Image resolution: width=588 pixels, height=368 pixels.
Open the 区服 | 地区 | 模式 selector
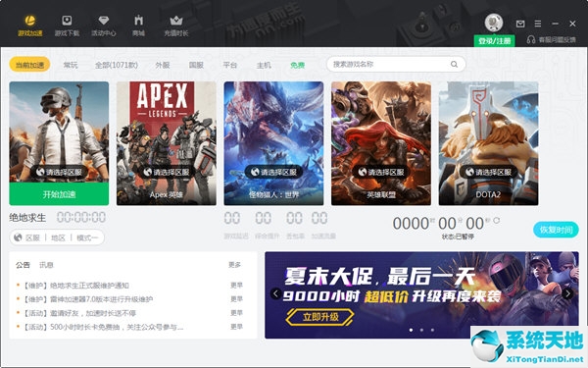57,237
